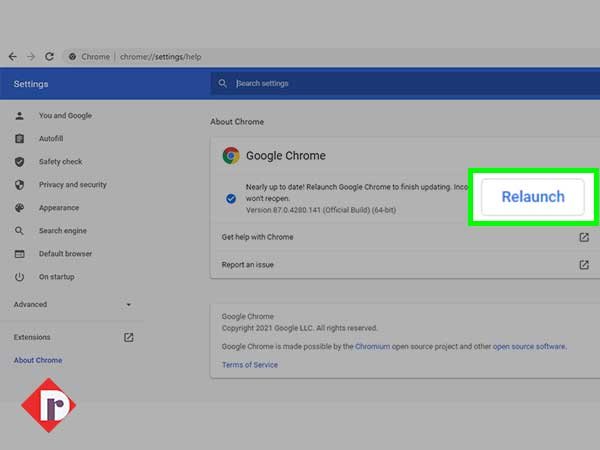The height and width of the screenshot is (450, 600).
Task: Open You and Google settings
Action: click(x=65, y=116)
